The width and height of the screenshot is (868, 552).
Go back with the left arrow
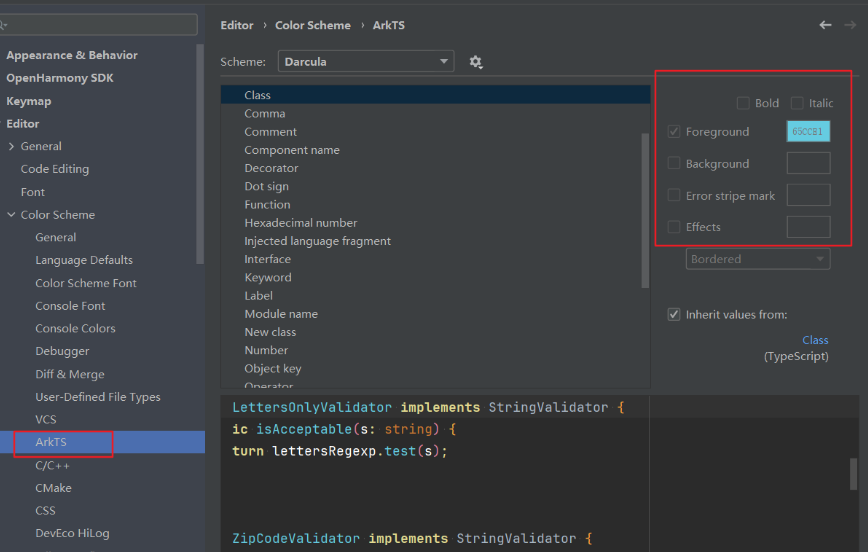(825, 25)
